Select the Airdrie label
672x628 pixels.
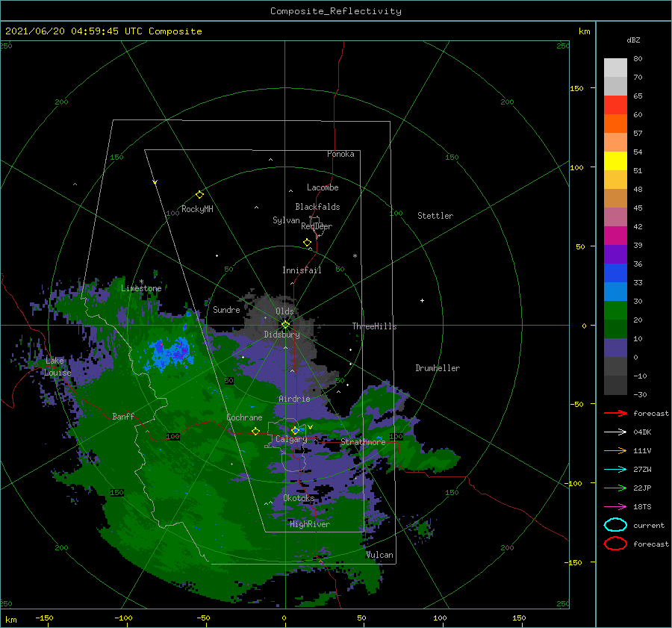pos(294,399)
